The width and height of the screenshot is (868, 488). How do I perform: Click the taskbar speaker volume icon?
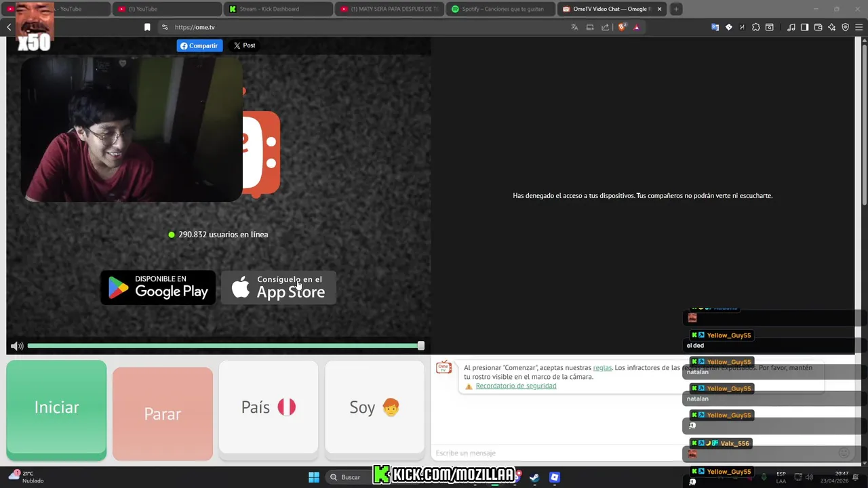(809, 477)
